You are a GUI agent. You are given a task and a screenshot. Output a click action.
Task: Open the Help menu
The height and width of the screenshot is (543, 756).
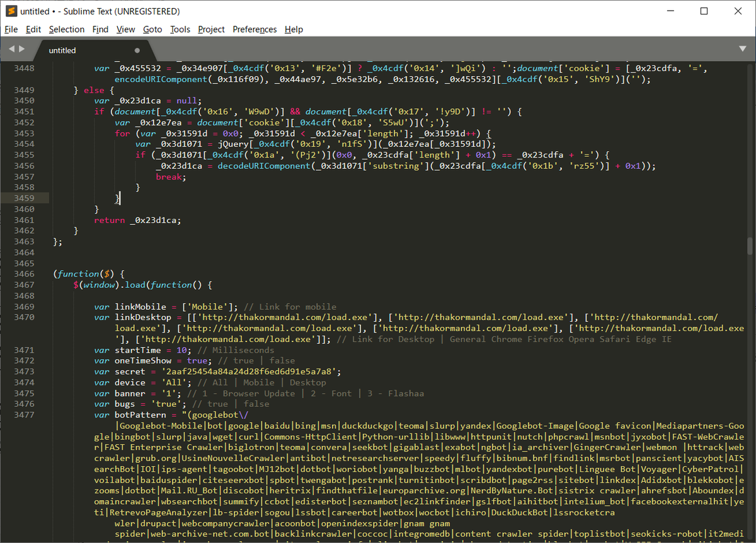coord(294,29)
